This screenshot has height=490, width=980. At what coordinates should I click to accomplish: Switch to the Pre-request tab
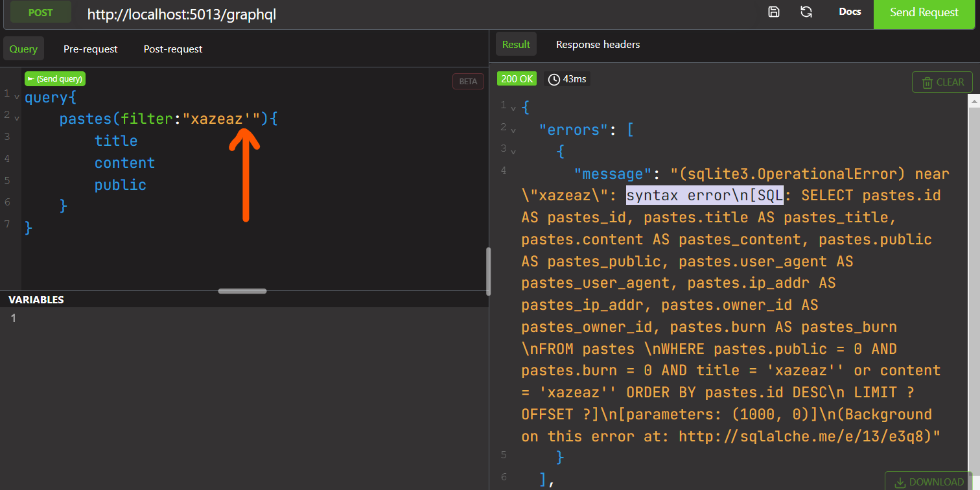[x=91, y=49]
